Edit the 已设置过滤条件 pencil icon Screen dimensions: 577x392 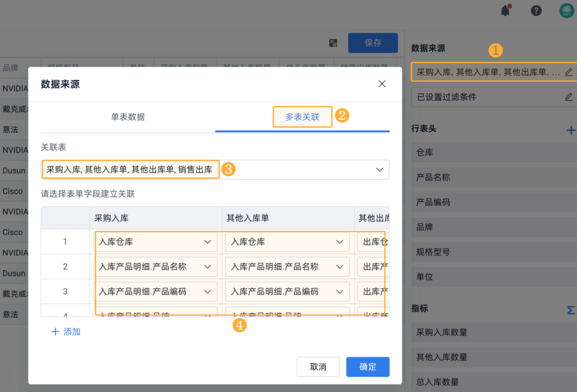568,97
